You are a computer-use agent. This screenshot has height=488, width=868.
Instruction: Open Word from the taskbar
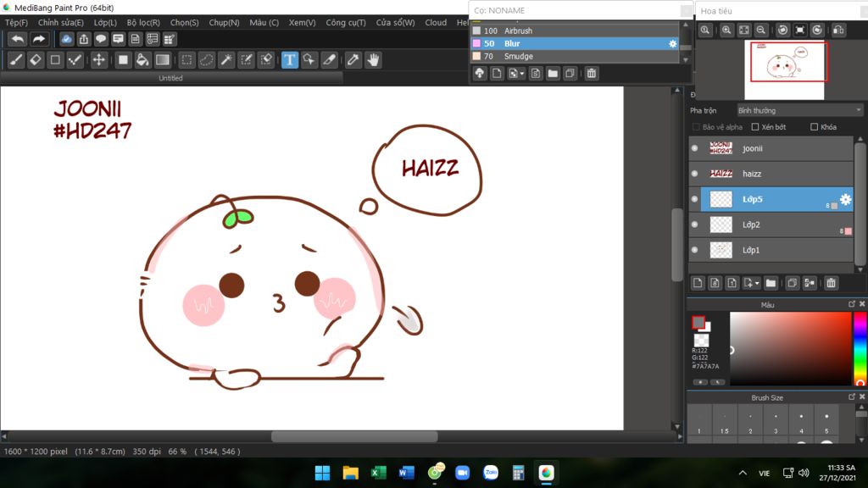pos(406,473)
